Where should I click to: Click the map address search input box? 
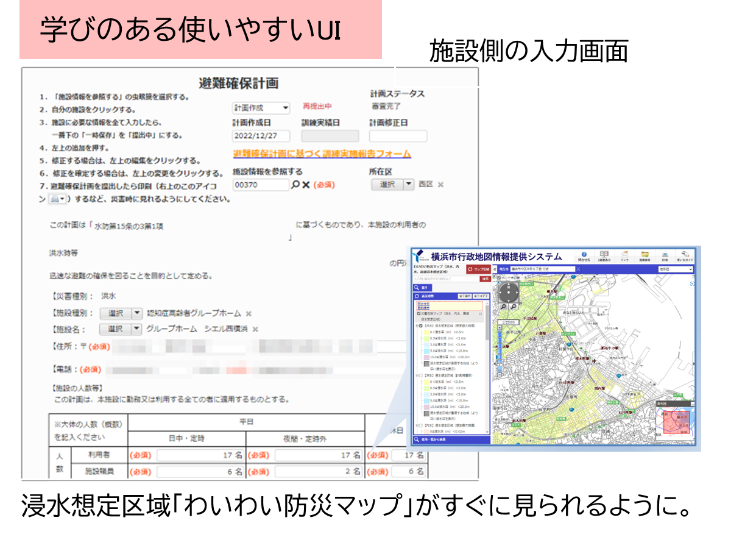point(446,279)
